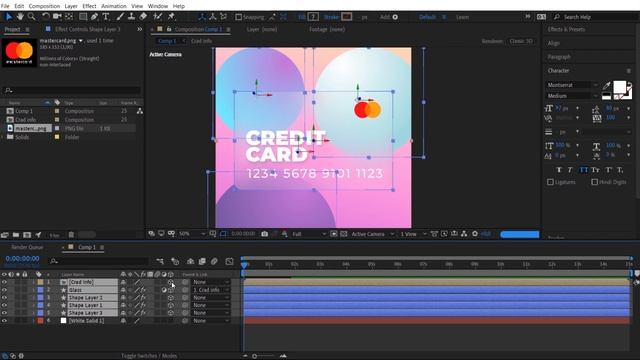
Task: Click the Stroke color swatch in toolbar
Action: click(347, 17)
